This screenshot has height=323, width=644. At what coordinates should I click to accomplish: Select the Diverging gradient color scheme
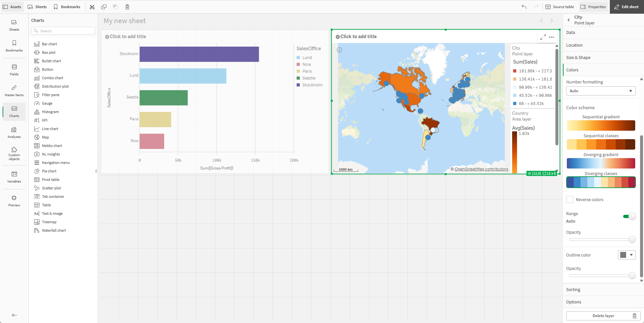point(601,163)
